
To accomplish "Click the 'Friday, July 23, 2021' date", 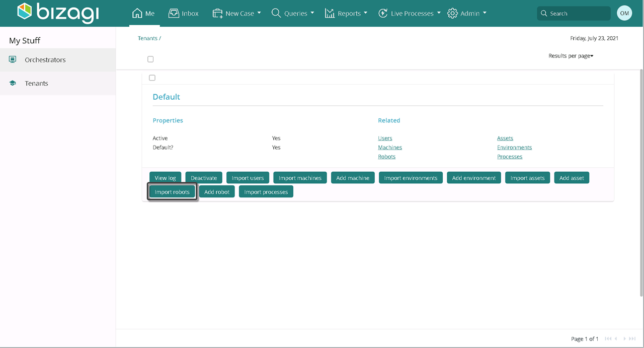I will 594,38.
